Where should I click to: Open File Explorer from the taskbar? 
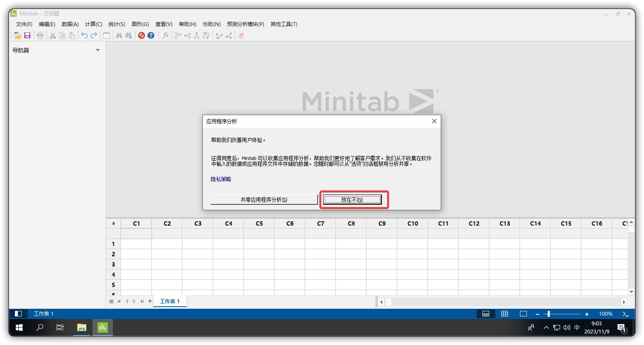[x=81, y=328]
